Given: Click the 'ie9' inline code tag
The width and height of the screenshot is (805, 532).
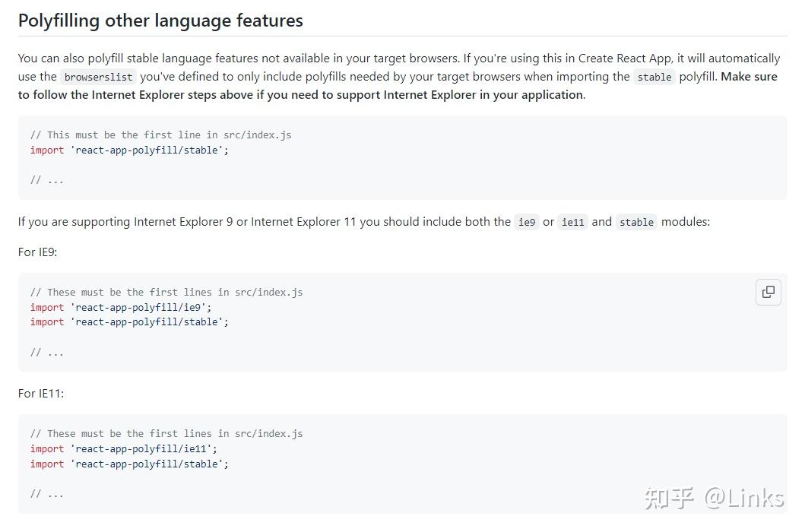Looking at the screenshot, I should click(x=527, y=222).
